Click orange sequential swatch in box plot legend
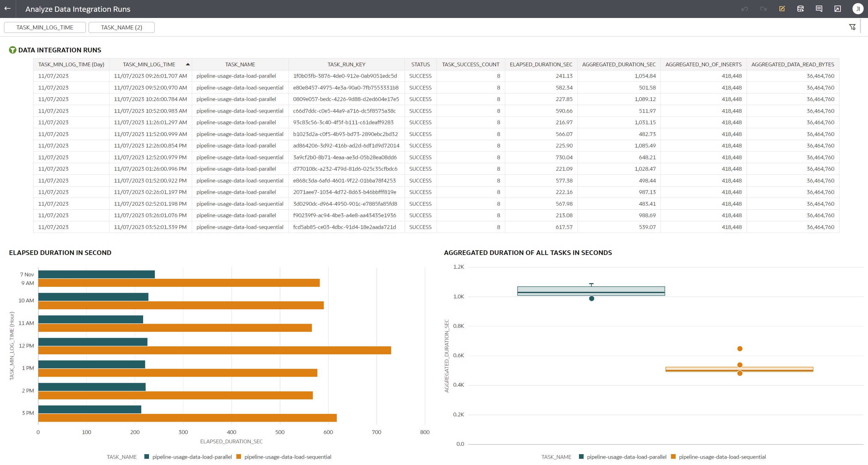The image size is (868, 465). 673,457
